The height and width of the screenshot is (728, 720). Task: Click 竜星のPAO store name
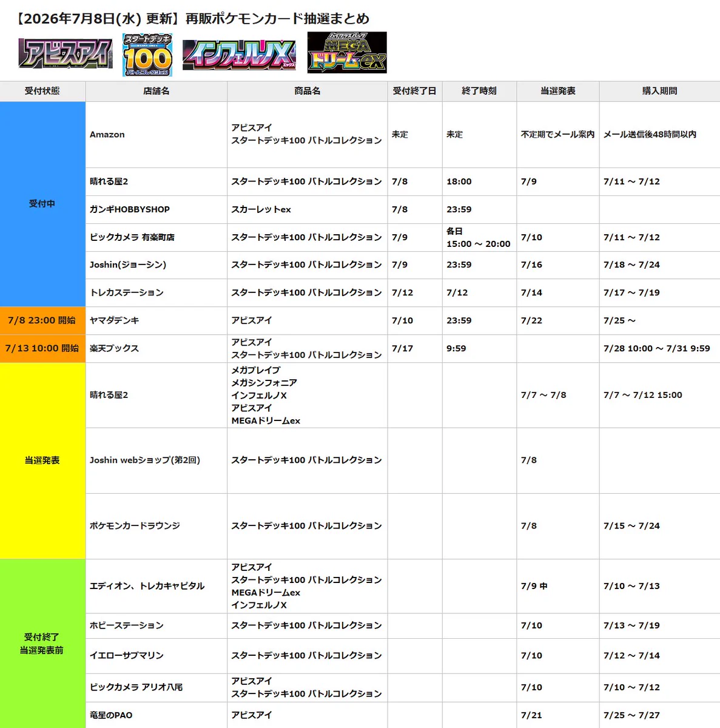coord(111,715)
